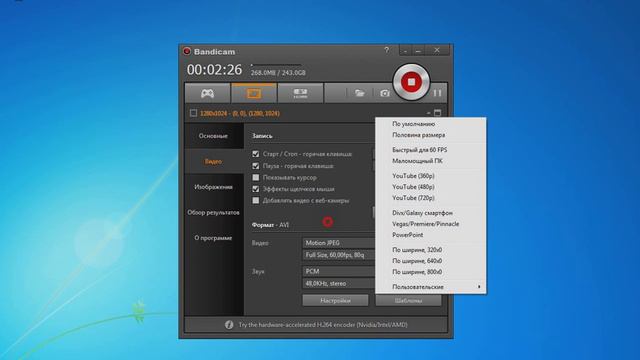
Task: Toggle the Пауза hotkey checkbox
Action: coord(256,166)
